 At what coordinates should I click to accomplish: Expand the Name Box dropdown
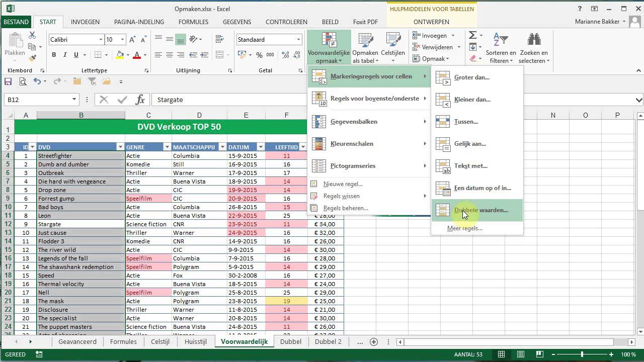(74, 100)
